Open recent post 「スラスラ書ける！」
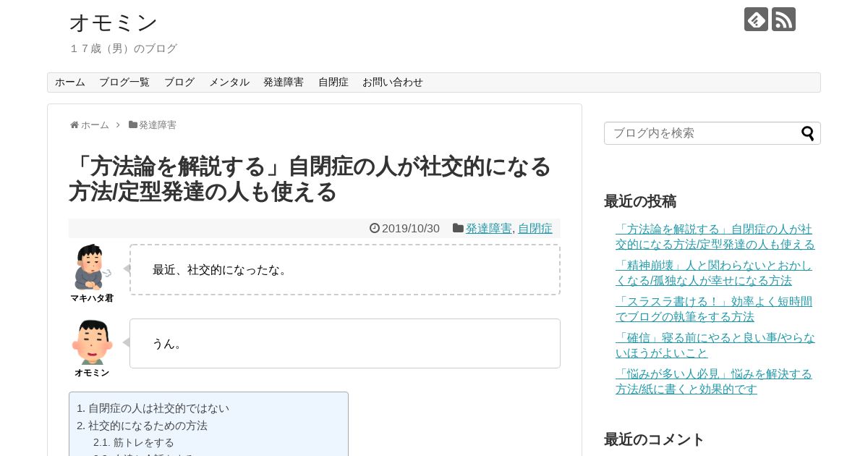The width and height of the screenshot is (868, 456). click(x=714, y=309)
